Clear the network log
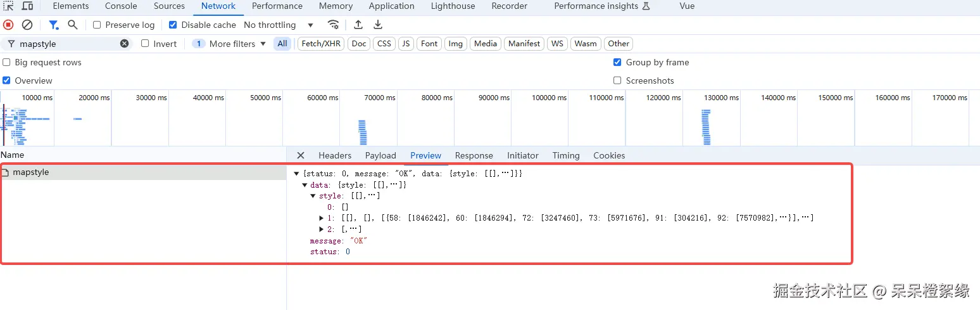980x310 pixels. point(27,25)
